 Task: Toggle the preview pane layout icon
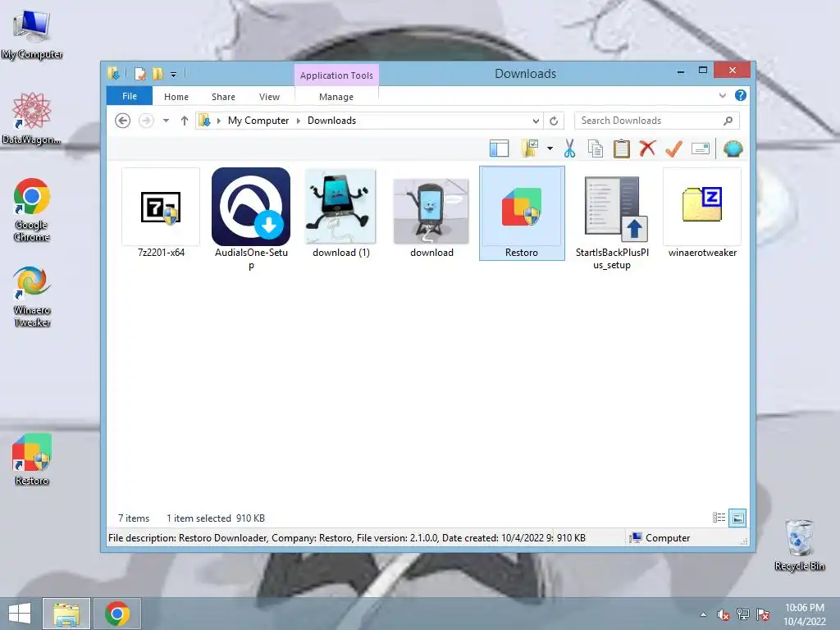499,148
